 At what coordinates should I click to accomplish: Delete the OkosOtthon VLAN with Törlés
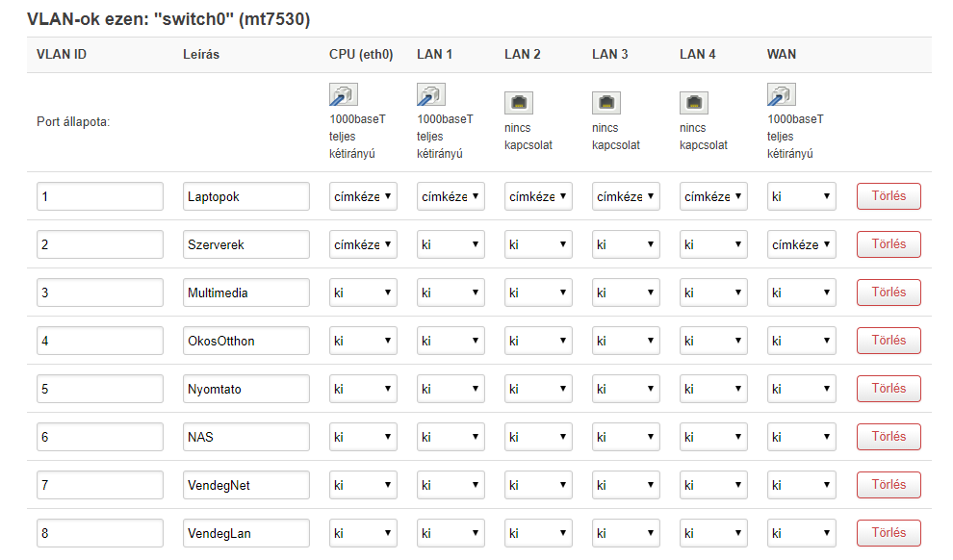point(889,340)
